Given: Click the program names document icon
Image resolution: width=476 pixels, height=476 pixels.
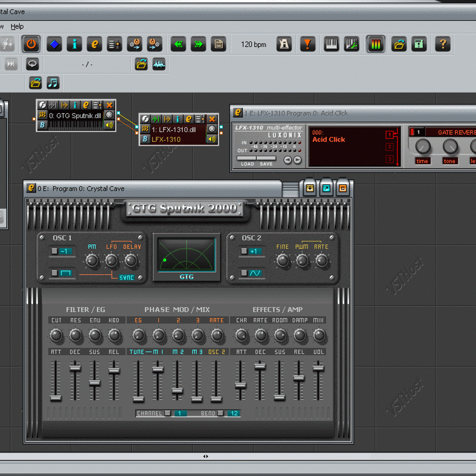Looking at the screenshot, I should coord(219,44).
